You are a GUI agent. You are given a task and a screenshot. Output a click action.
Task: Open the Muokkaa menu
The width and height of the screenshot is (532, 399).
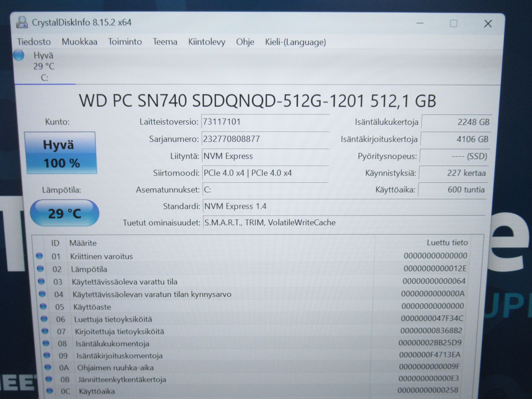pos(79,42)
